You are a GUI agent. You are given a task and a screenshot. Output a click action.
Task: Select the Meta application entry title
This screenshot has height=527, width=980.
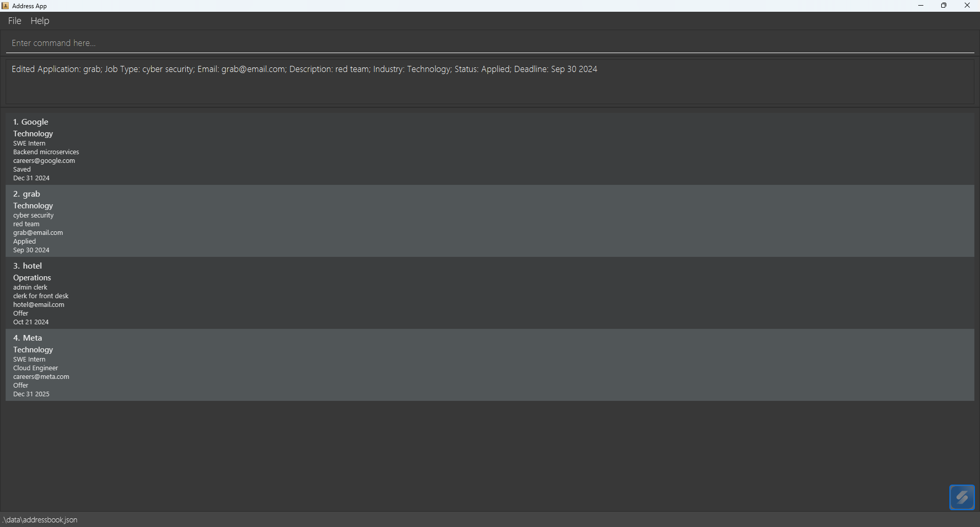coord(28,338)
